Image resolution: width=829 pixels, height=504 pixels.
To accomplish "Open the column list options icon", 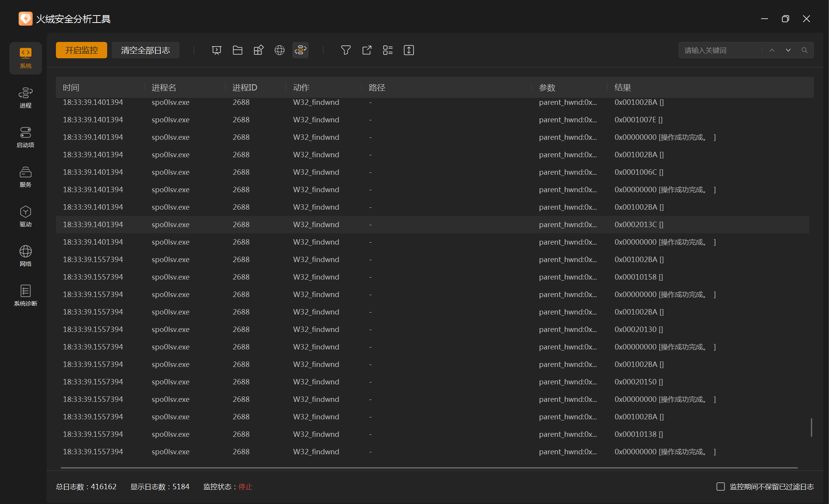I will click(388, 50).
